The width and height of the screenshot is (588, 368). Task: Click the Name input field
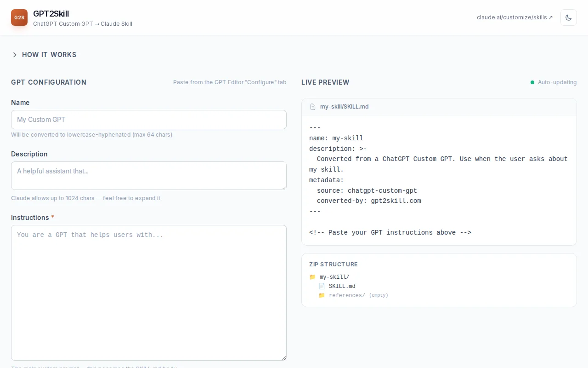[x=149, y=120]
